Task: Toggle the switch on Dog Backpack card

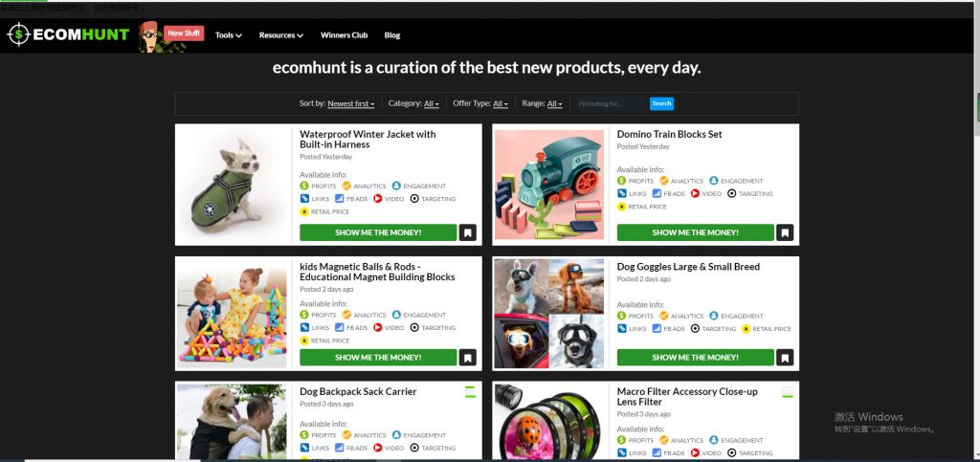Action: (x=470, y=391)
